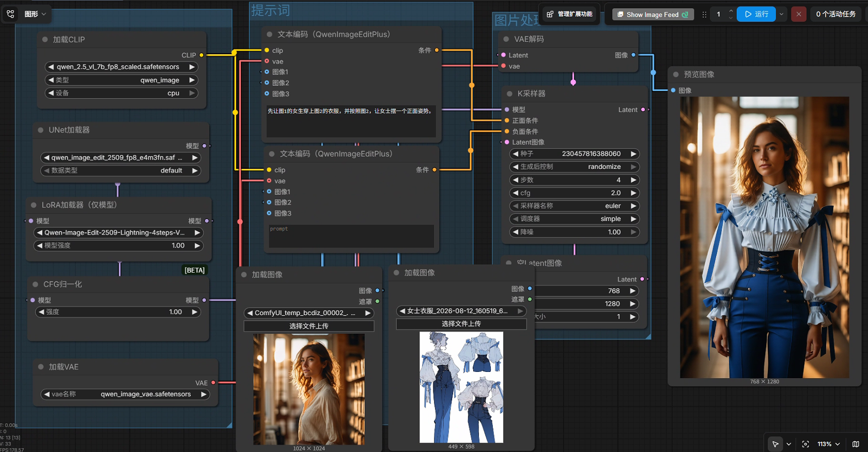Screen dimensions: 868x452
Task: Click next arrow on qwen_2.5_vl clip name
Action: [x=192, y=67]
